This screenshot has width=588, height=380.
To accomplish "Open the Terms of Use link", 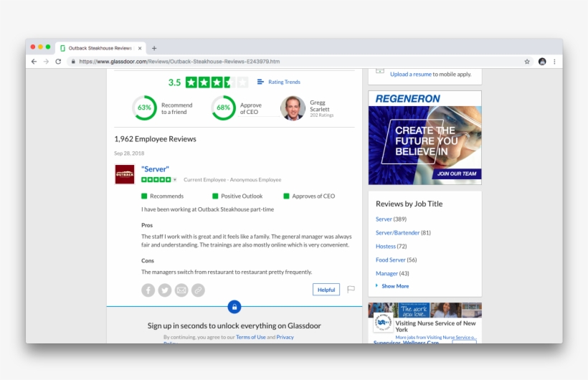I will [250, 337].
